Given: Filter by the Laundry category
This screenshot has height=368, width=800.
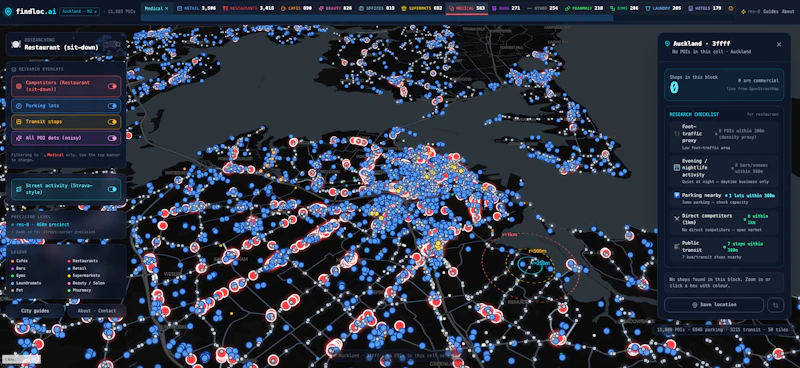Looking at the screenshot, I should click(x=663, y=9).
